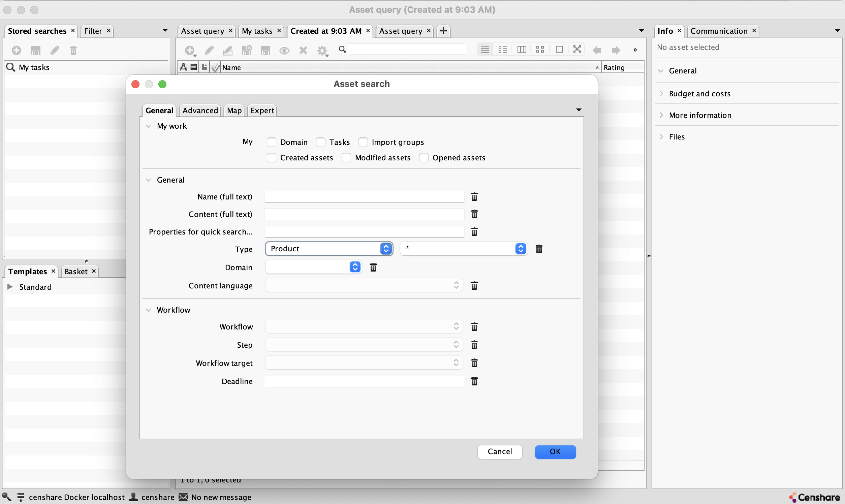Edit the stored search with pencil icon

pyautogui.click(x=54, y=50)
